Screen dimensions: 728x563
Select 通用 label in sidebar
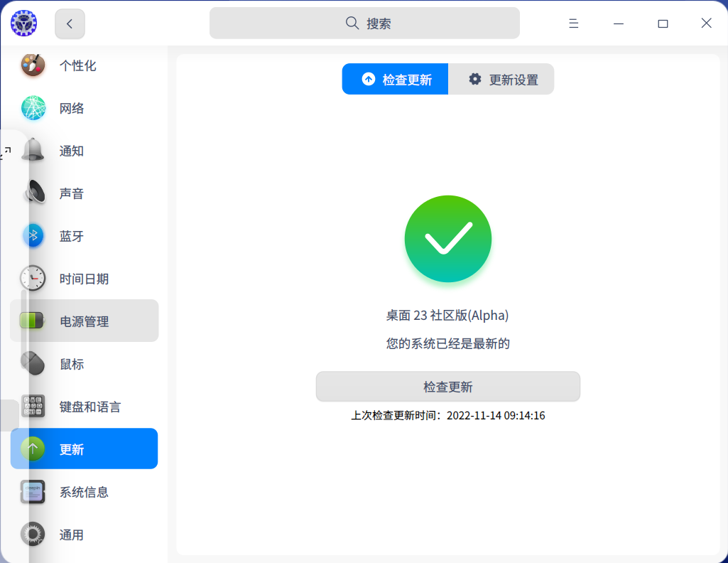(x=72, y=535)
